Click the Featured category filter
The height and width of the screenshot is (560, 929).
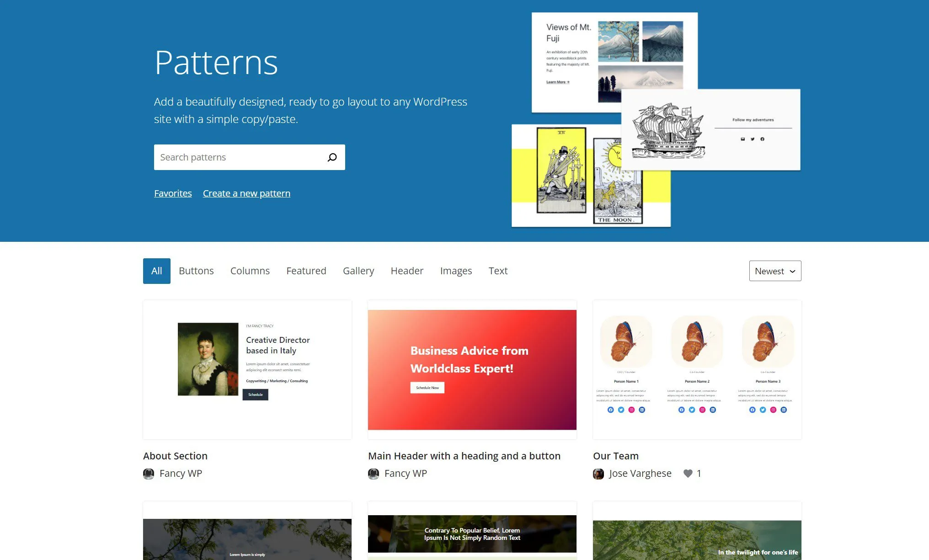tap(306, 271)
